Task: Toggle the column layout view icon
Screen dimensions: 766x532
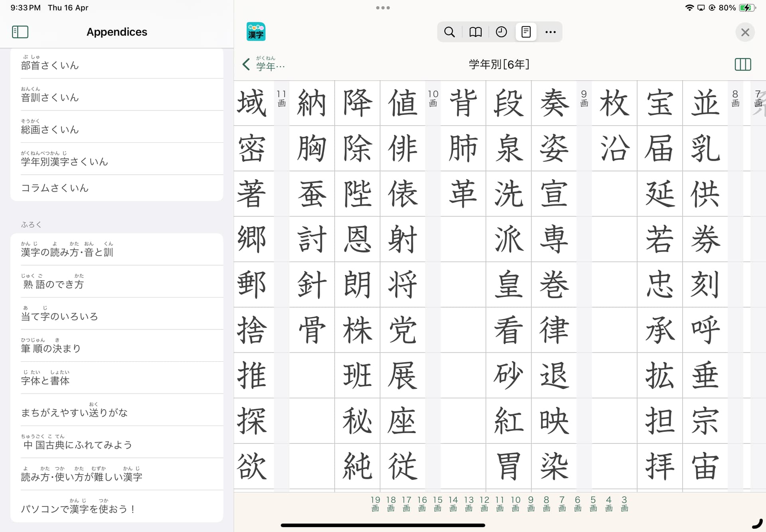Action: tap(742, 64)
